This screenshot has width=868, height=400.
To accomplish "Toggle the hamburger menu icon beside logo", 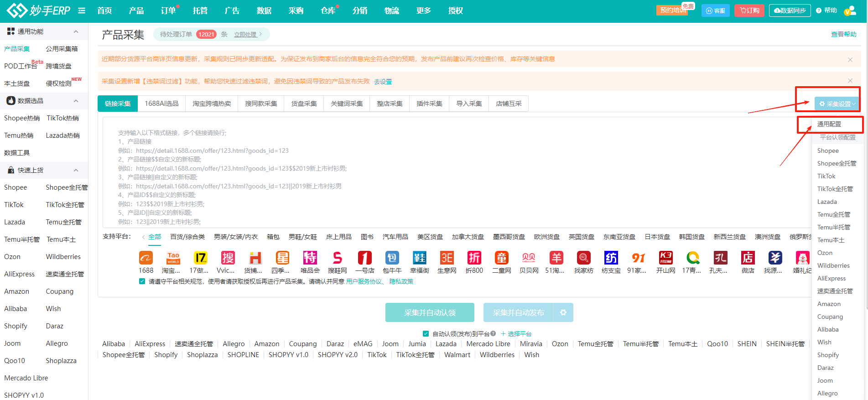I will (82, 10).
